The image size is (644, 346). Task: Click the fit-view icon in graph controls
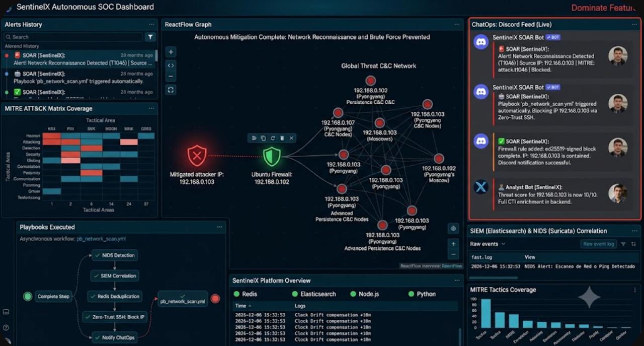tap(171, 90)
